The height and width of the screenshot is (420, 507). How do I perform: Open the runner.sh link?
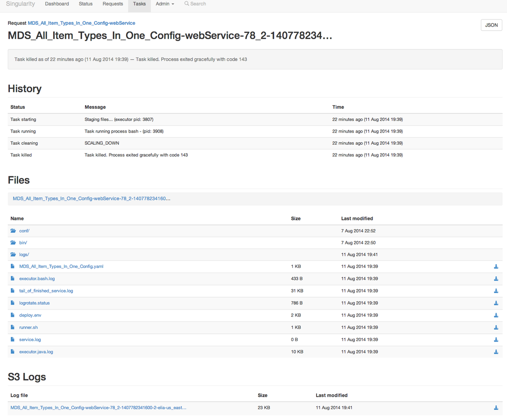click(28, 327)
